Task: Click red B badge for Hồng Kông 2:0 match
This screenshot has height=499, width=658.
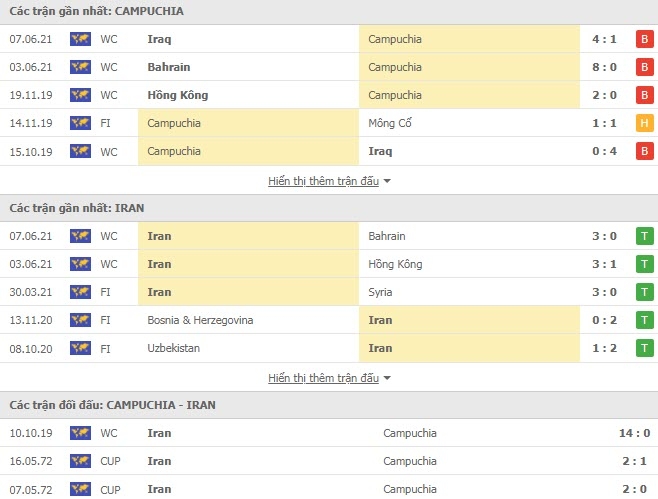Action: point(645,95)
